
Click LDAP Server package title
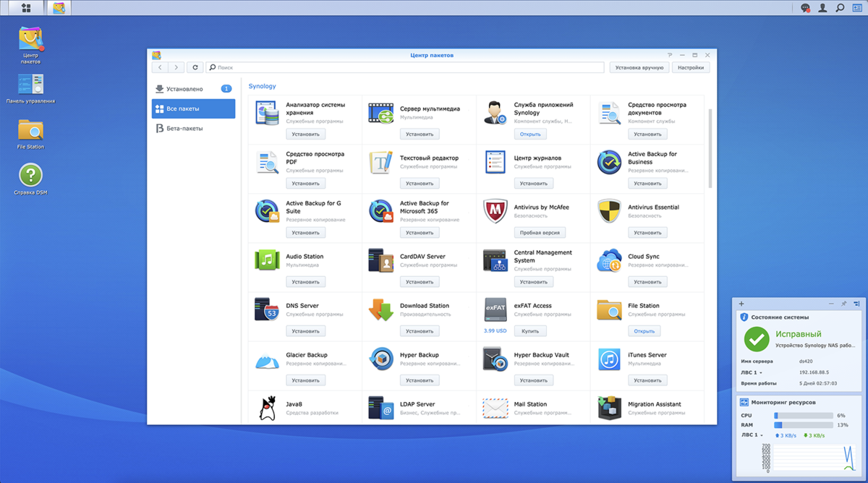click(x=417, y=404)
